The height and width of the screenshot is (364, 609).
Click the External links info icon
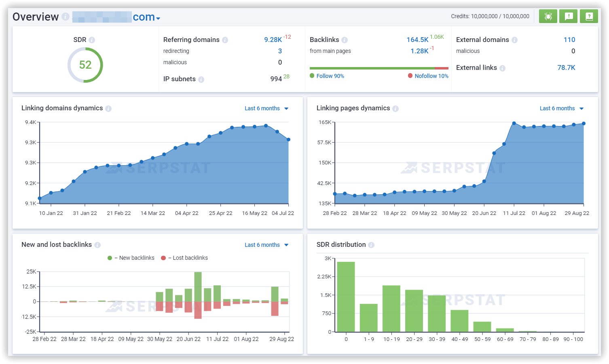pos(503,67)
